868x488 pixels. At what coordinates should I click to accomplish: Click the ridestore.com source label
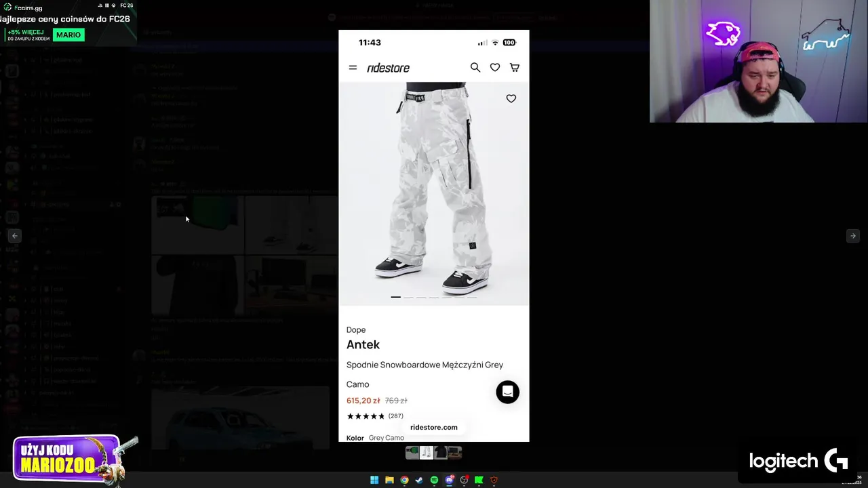pyautogui.click(x=434, y=427)
